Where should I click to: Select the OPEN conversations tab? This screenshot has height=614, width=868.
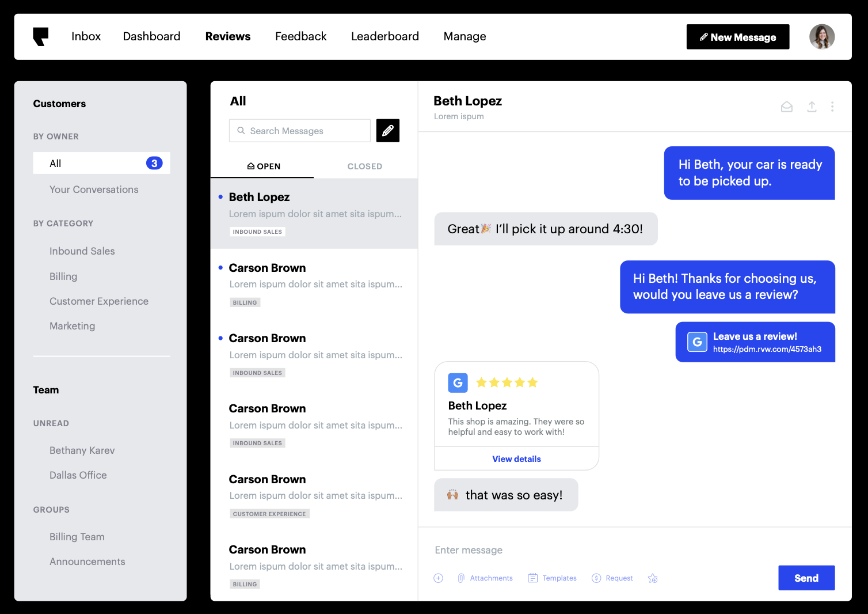coord(264,166)
